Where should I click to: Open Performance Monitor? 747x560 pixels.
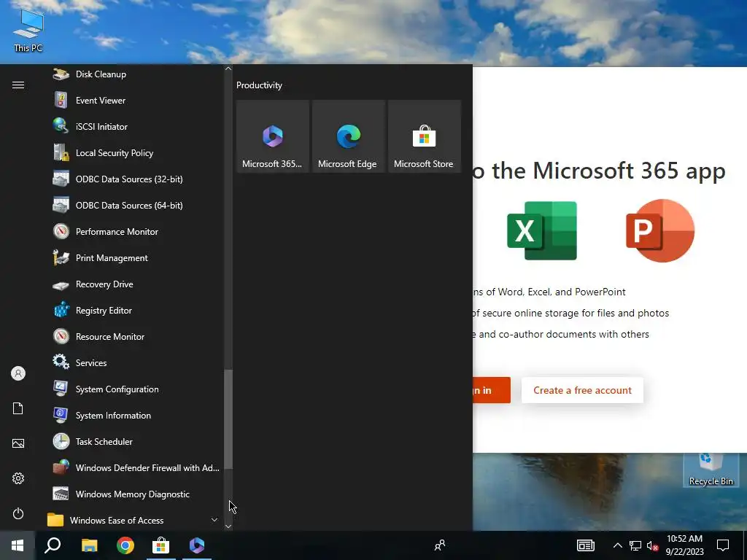click(x=133, y=231)
